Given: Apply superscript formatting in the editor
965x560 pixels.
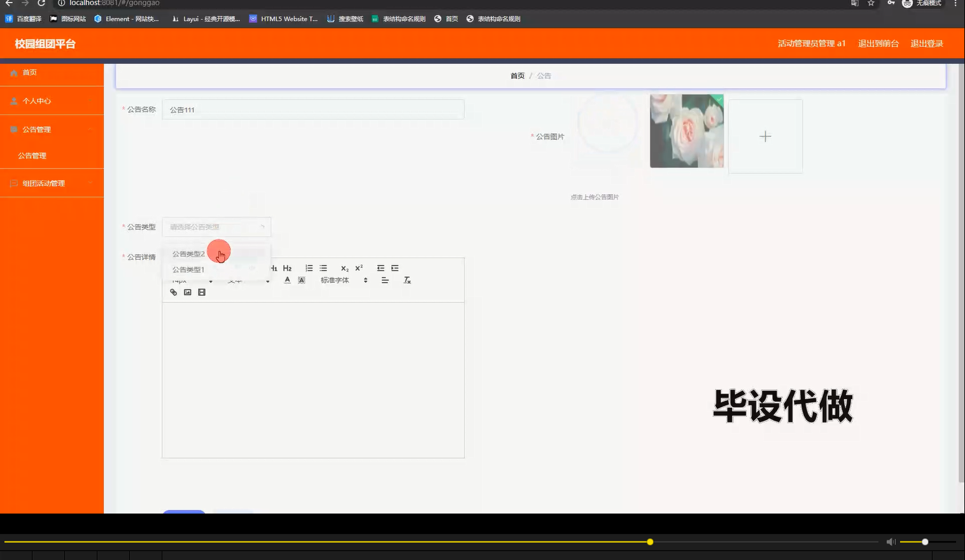Looking at the screenshot, I should [x=358, y=268].
